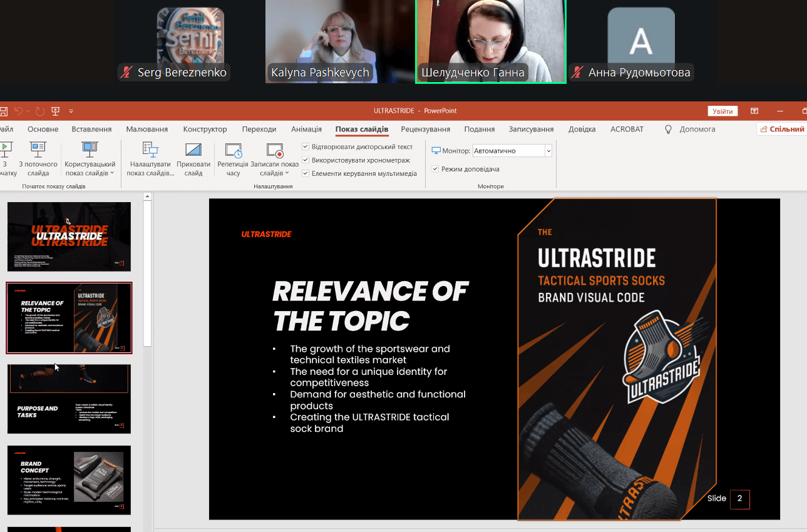Start slideshow from current slide icon

point(38,150)
